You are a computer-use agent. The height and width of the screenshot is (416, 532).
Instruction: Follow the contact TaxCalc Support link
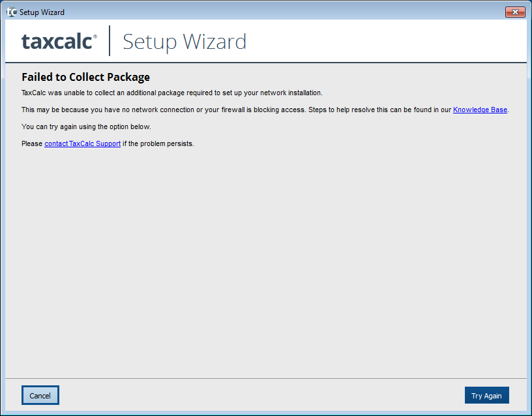tap(82, 143)
